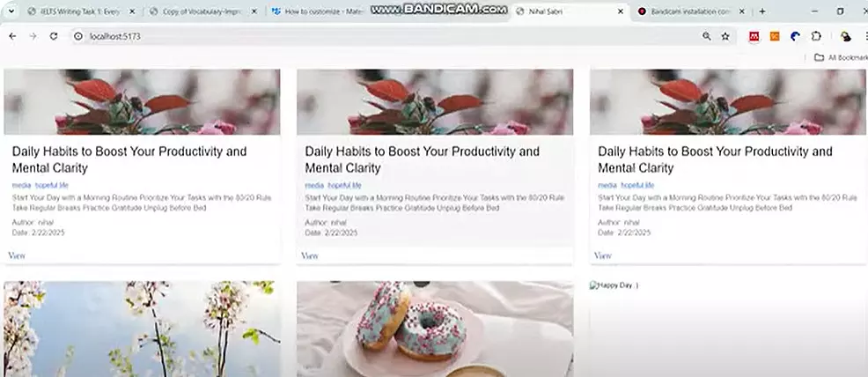
Task: Click the middle card's Daily Habits title
Action: pos(423,159)
